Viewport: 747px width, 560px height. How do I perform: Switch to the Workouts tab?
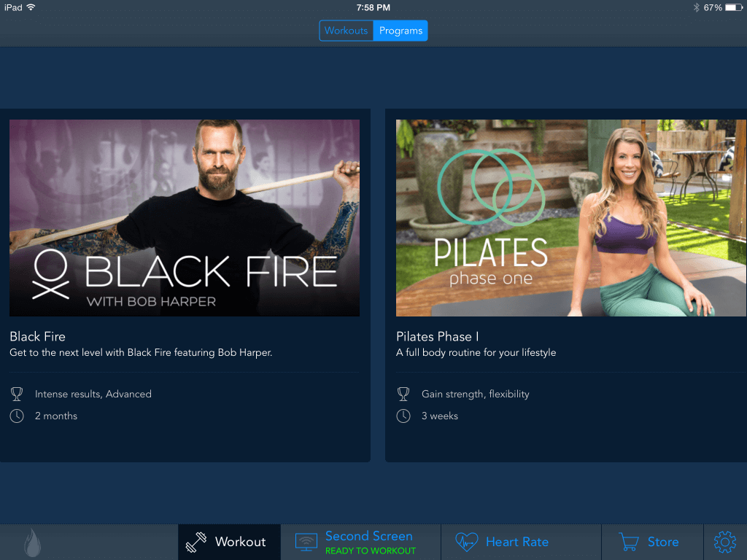pyautogui.click(x=347, y=31)
